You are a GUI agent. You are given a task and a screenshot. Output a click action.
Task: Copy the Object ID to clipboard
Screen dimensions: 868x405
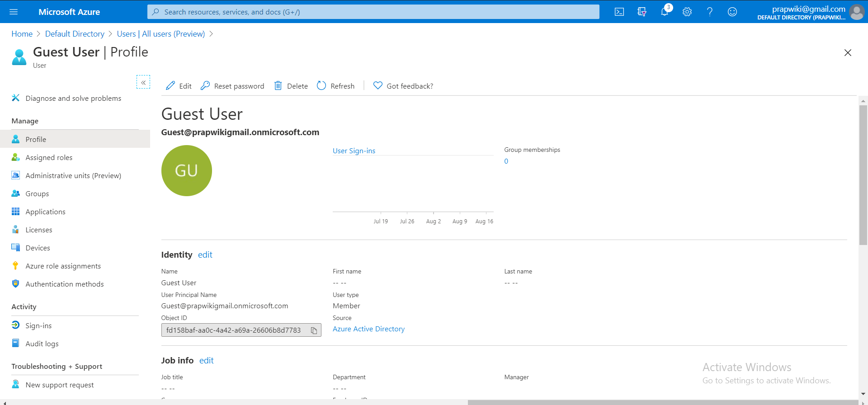click(x=314, y=330)
